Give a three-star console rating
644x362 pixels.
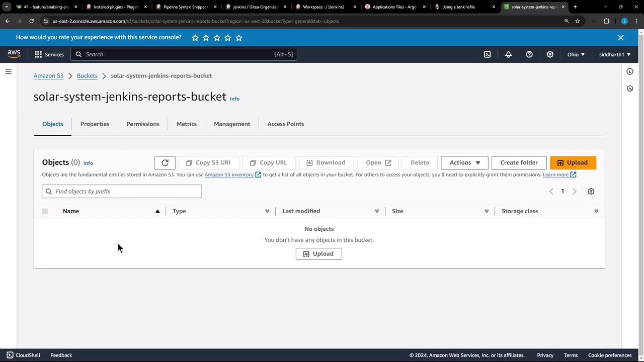pyautogui.click(x=217, y=38)
